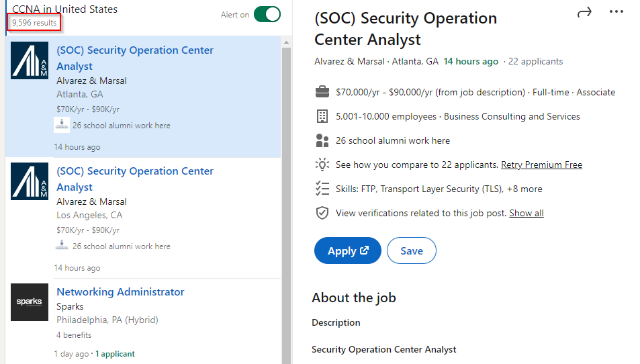Screen dimensions: 640x364
Task: Toggle the job Alert on switch
Action: point(267,15)
